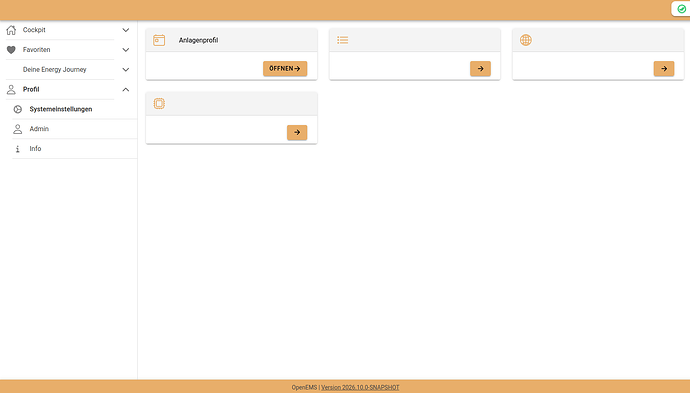
Task: Open the Admin submenu item
Action: pyautogui.click(x=39, y=129)
